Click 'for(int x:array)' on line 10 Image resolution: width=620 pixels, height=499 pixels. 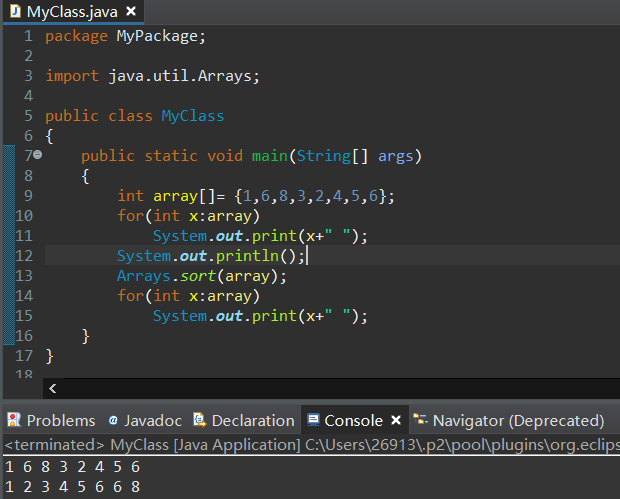[x=189, y=216]
